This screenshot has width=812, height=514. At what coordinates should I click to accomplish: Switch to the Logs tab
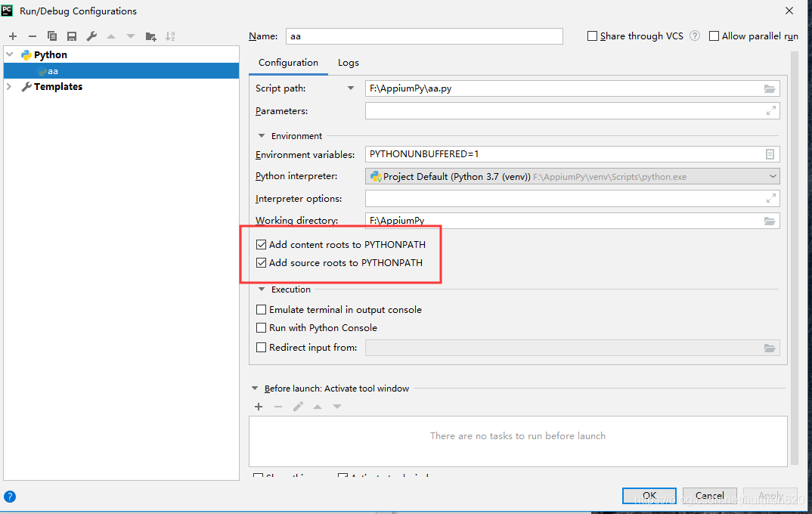348,62
